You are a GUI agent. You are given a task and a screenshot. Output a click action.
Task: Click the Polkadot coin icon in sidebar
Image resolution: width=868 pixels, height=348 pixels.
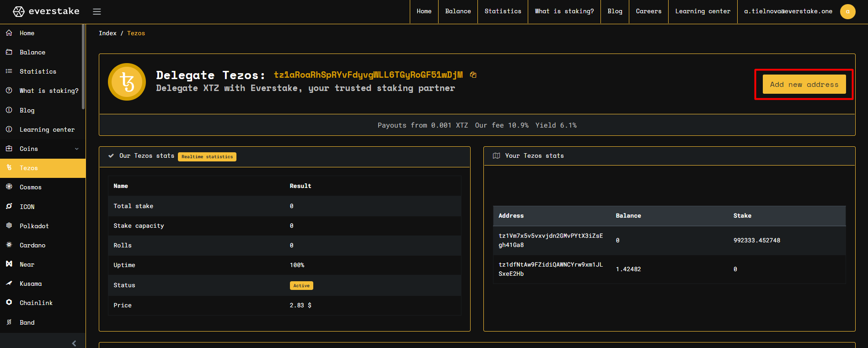pyautogui.click(x=9, y=226)
